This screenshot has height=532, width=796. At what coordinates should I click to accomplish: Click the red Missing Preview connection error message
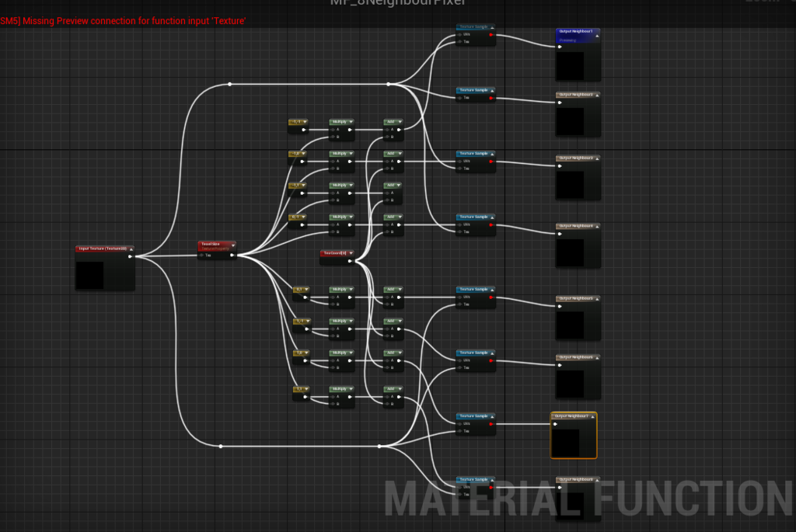[123, 21]
